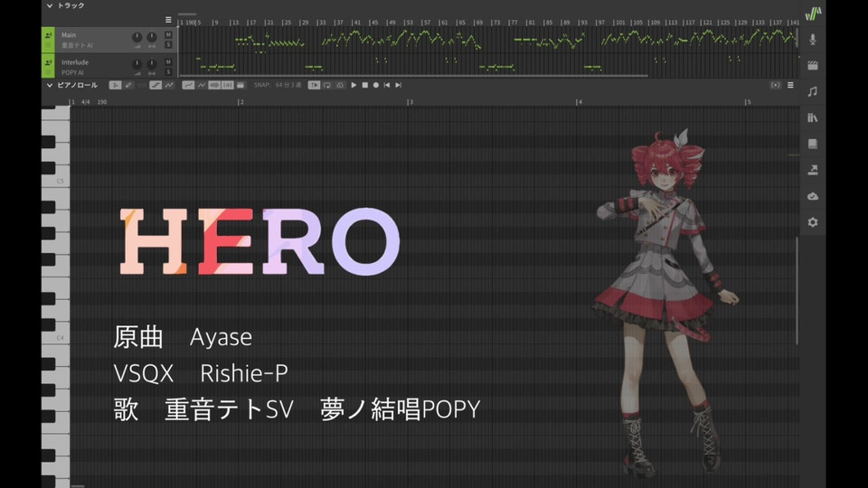The image size is (868, 488).
Task: Collapse the ピアノロール panel chevron
Action: tap(49, 85)
